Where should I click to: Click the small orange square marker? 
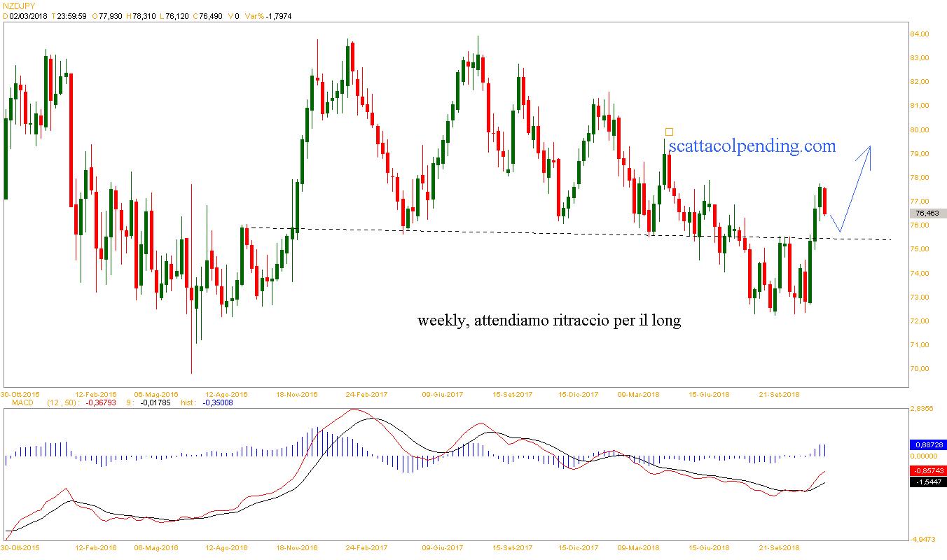click(669, 132)
